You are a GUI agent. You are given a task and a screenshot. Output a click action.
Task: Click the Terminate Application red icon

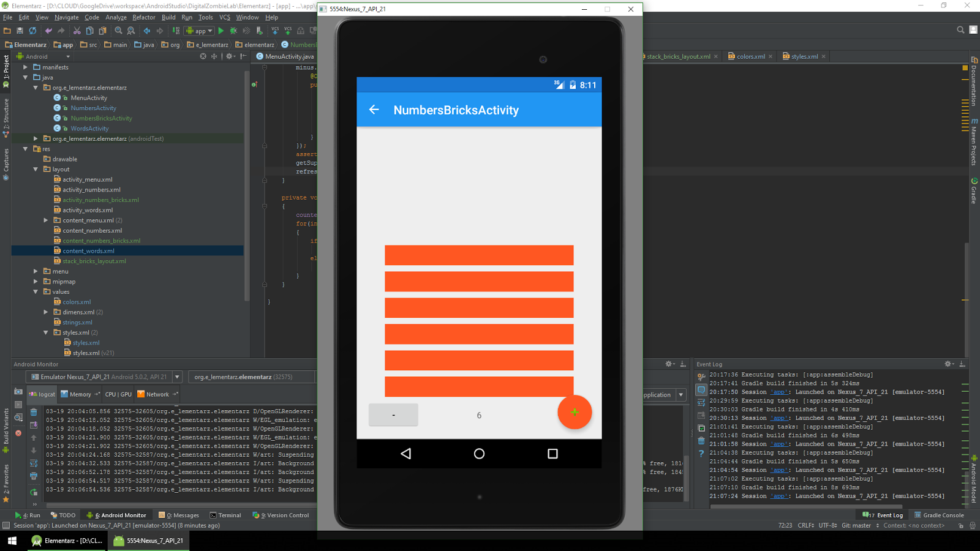point(18,433)
